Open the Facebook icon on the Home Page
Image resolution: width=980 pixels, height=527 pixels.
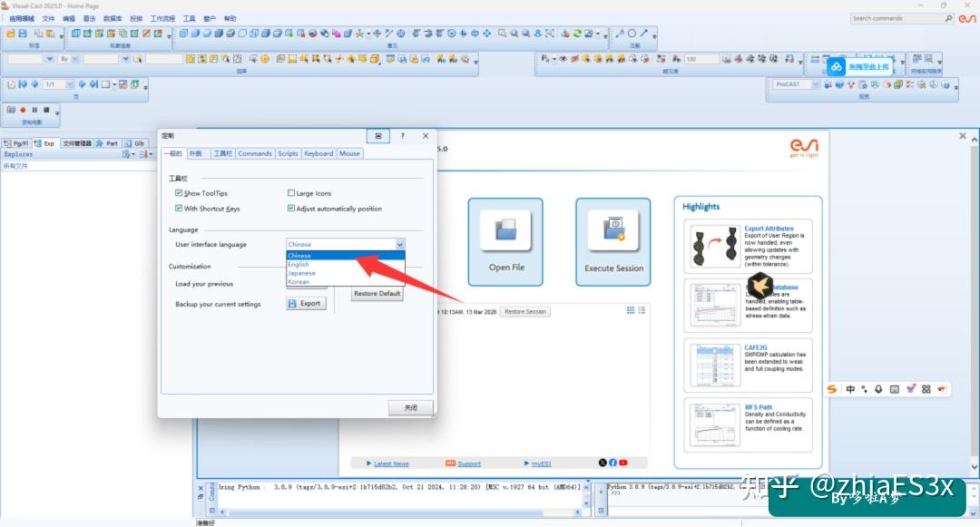(x=613, y=463)
